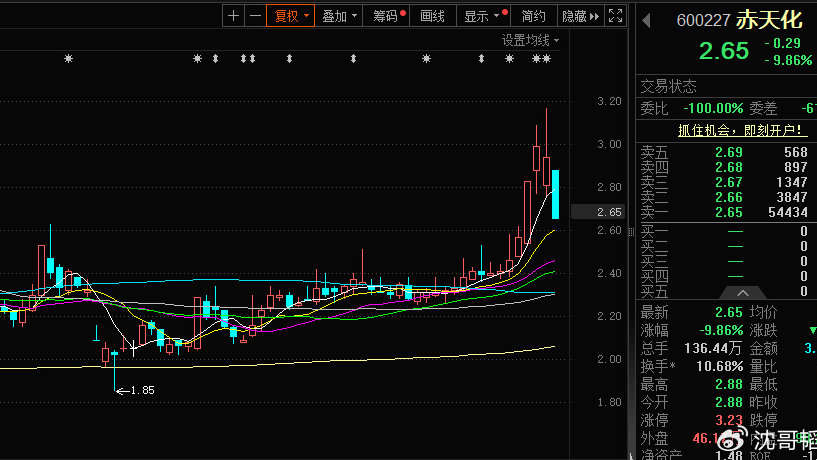
Task: Click 卖四 price 2.68
Action: 728,167
